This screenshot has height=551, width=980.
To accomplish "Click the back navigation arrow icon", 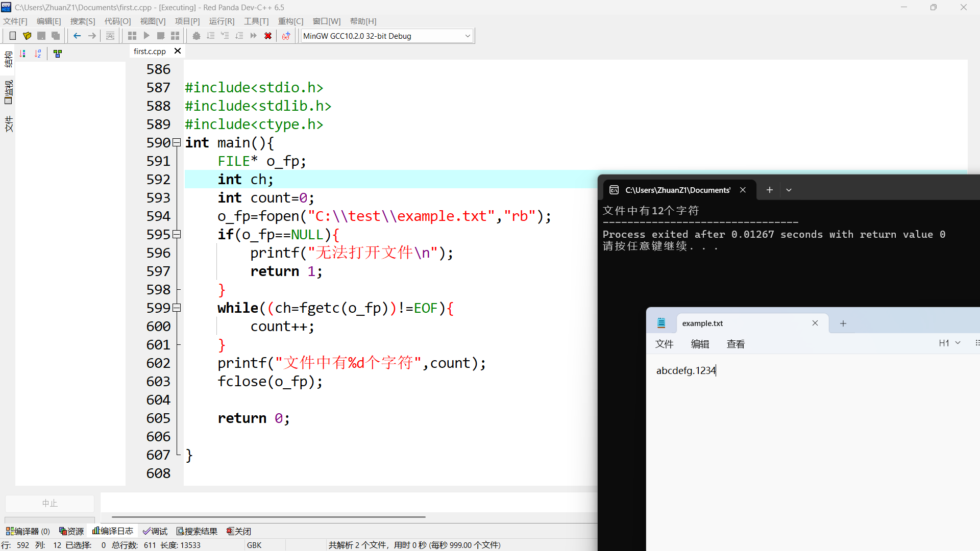I will click(77, 36).
